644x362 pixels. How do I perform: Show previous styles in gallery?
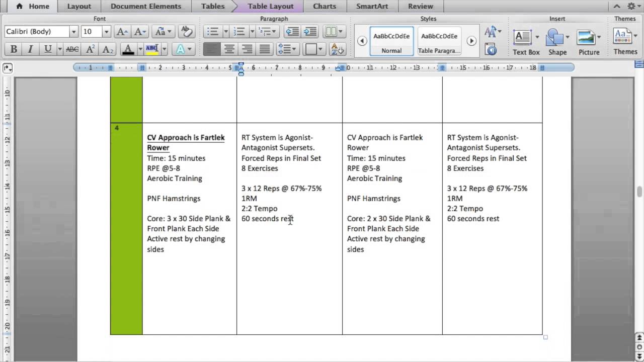(x=362, y=41)
